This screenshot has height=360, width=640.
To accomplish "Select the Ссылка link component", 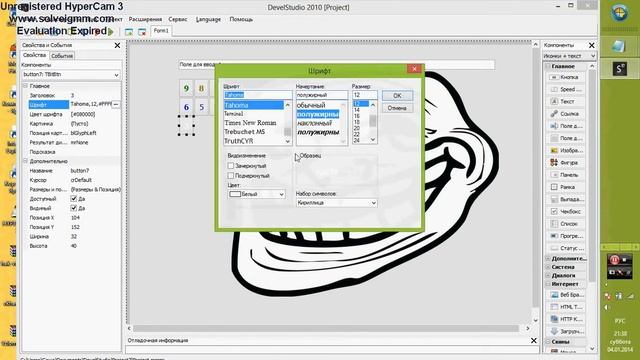I will click(565, 114).
